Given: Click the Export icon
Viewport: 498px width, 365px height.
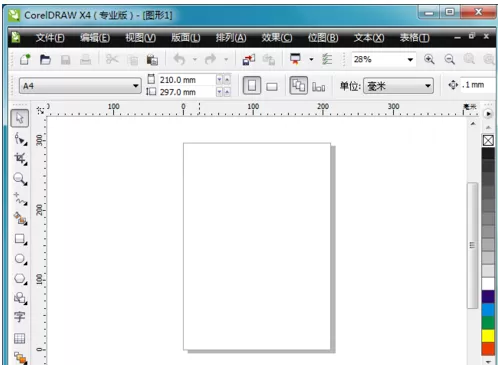Looking at the screenshot, I should pyautogui.click(x=269, y=60).
